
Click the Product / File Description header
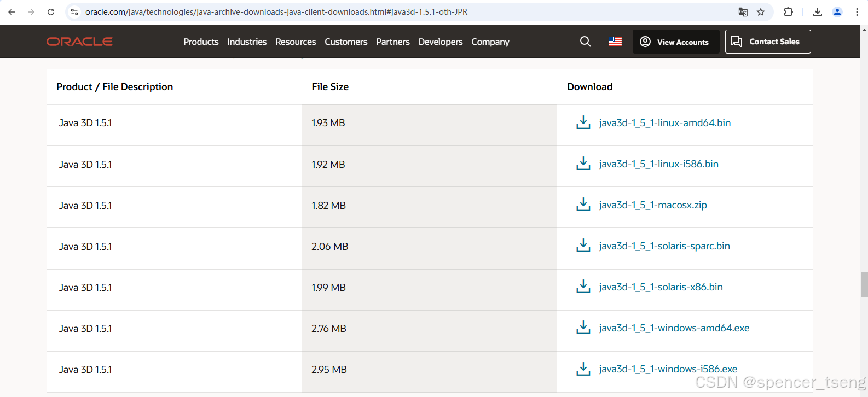pos(114,87)
